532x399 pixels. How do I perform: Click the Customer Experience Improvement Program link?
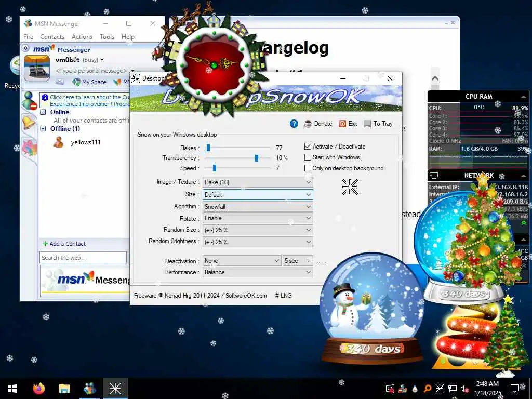tap(89, 100)
